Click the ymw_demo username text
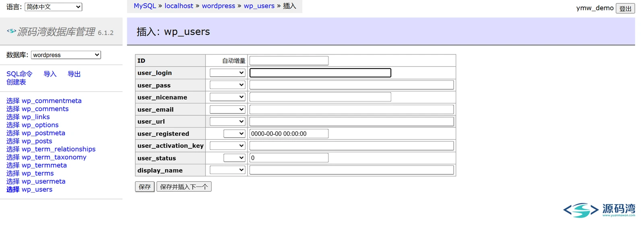644x226 pixels. coord(595,8)
